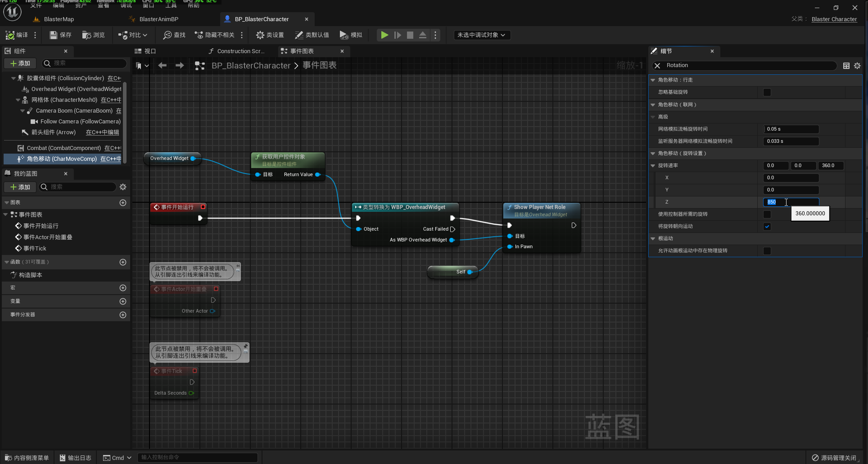The width and height of the screenshot is (868, 464).
Task: Open My Blueprint settings gear
Action: pyautogui.click(x=123, y=187)
